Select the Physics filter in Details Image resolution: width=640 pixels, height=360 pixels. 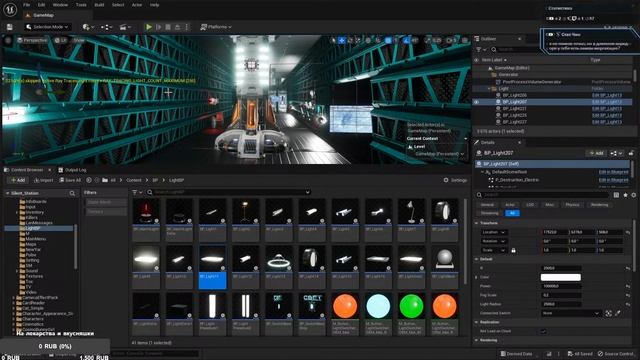tap(572, 204)
